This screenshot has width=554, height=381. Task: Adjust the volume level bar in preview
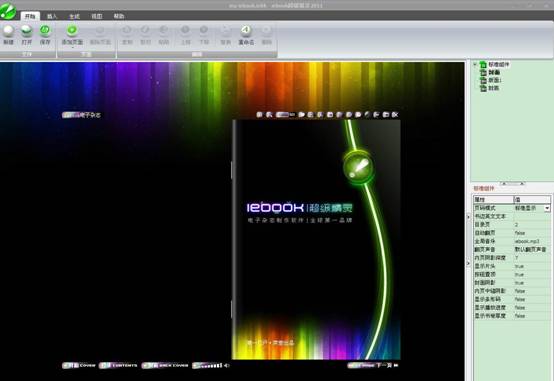208,365
